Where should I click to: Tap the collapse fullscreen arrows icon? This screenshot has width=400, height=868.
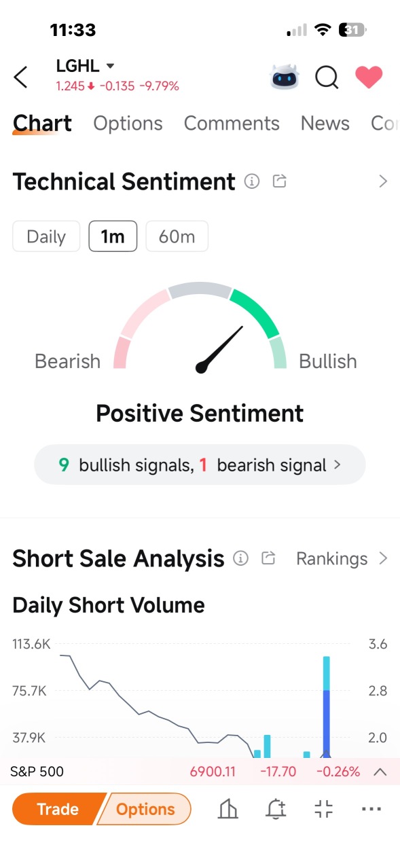click(324, 809)
